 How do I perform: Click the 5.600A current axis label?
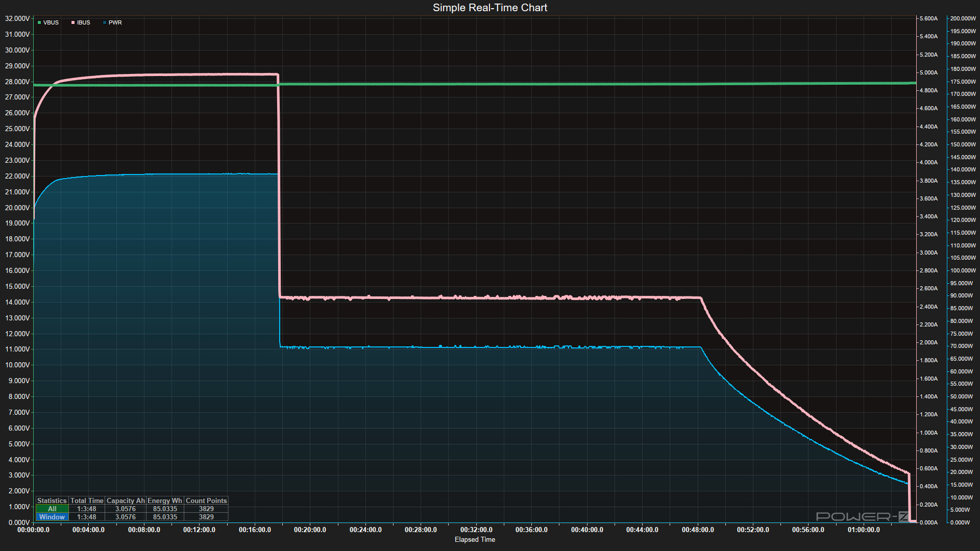point(928,18)
